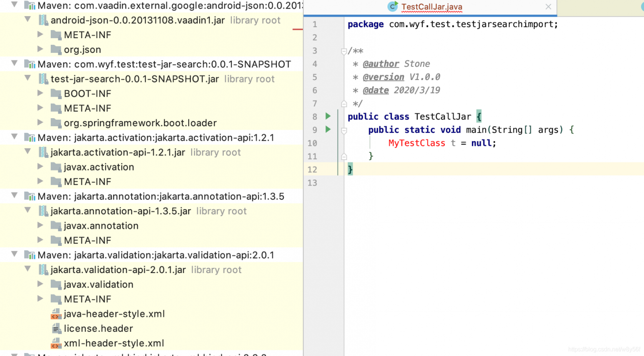Select org.springframework.boot.loader in the tree
644x356 pixels.
point(140,123)
